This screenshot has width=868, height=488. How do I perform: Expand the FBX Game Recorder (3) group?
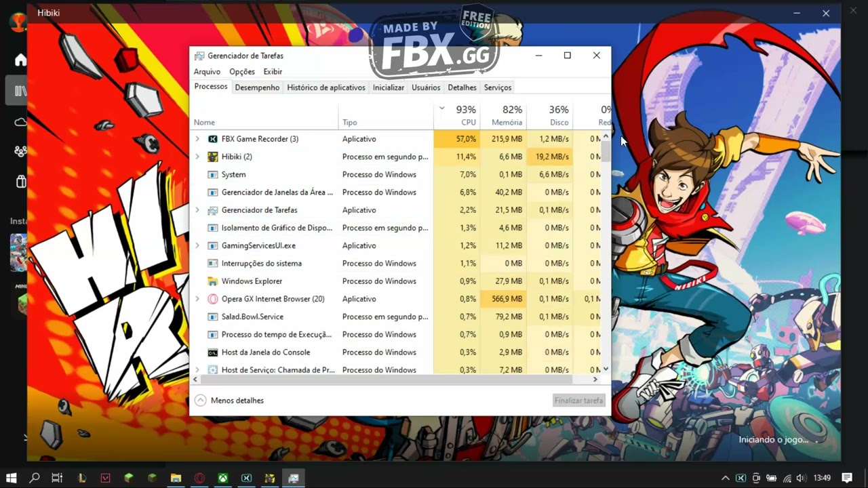197,139
